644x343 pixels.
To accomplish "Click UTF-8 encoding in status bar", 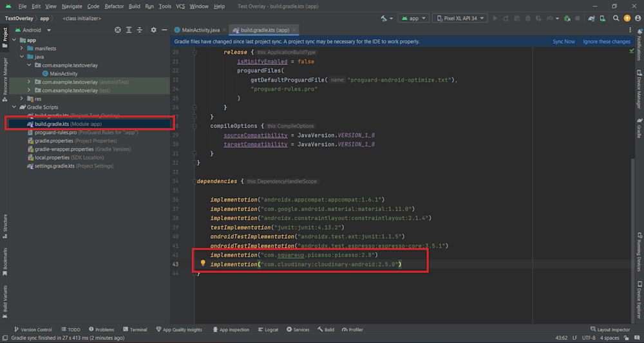I will click(588, 338).
